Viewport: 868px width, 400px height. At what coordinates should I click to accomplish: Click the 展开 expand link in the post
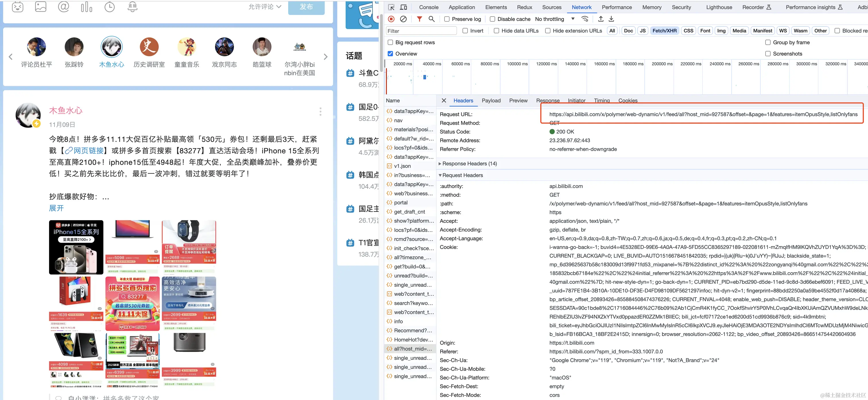[x=56, y=208]
